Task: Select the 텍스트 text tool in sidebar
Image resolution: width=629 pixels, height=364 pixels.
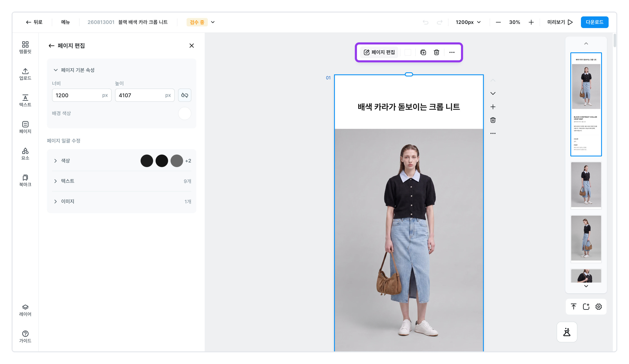Action: [25, 101]
